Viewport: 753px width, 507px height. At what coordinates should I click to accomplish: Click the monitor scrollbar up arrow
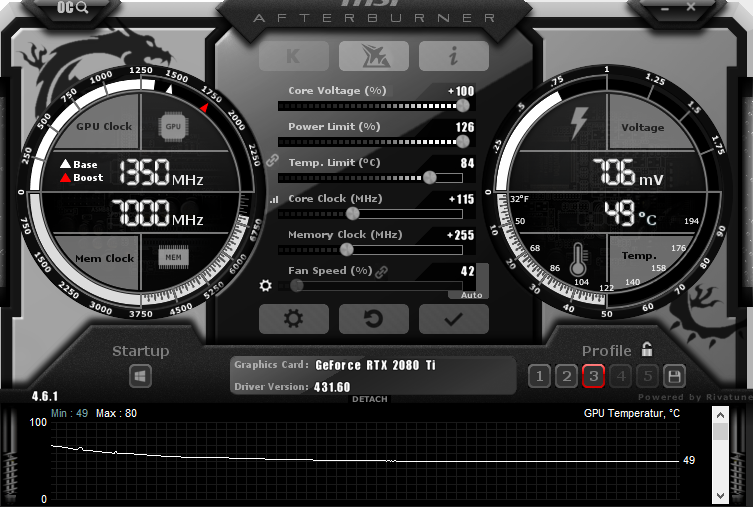coord(720,415)
